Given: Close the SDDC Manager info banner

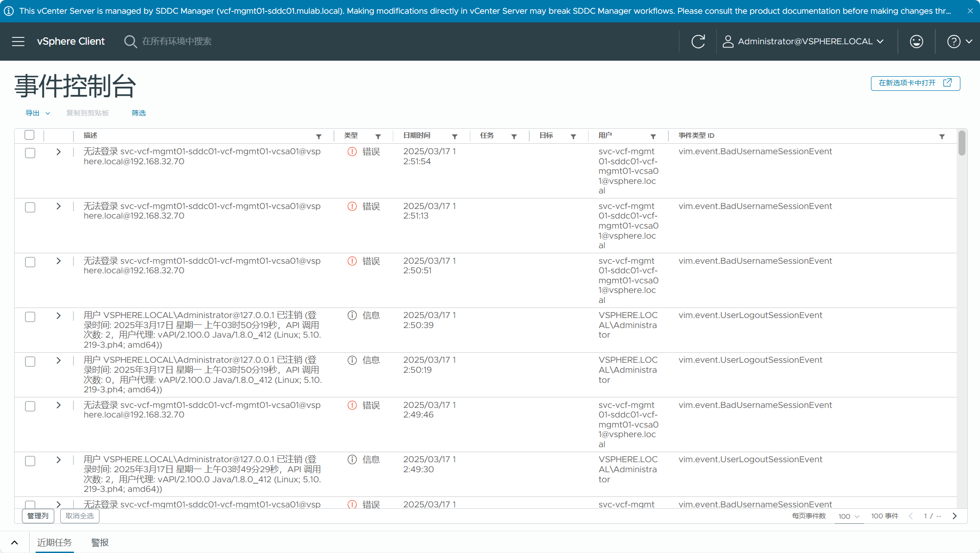Looking at the screenshot, I should (x=970, y=11).
